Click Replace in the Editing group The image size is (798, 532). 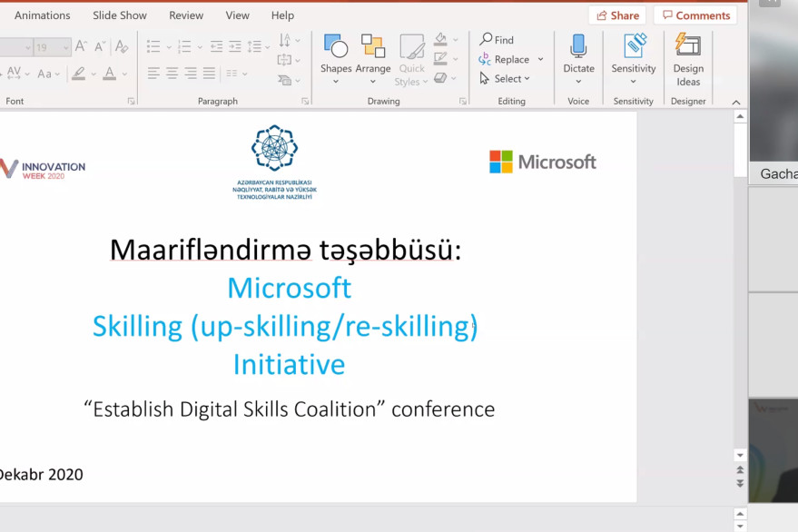tap(505, 59)
